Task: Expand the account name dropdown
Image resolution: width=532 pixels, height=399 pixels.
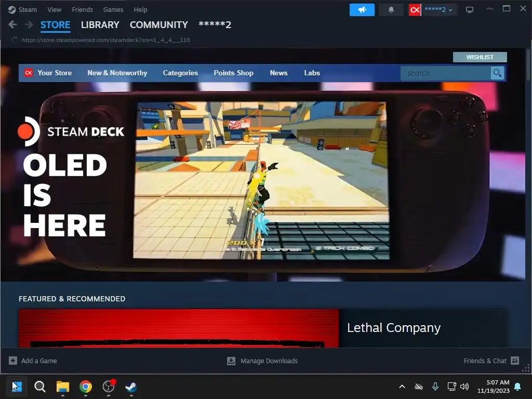Action: point(438,10)
